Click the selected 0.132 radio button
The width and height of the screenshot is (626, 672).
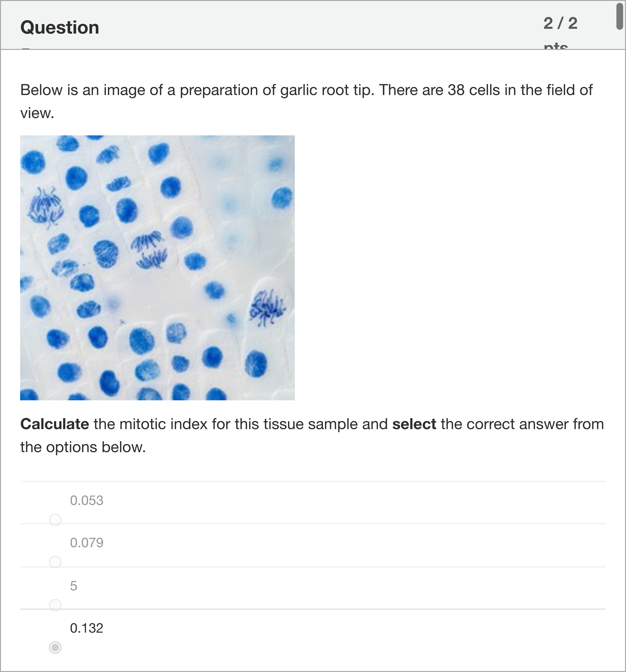click(55, 648)
